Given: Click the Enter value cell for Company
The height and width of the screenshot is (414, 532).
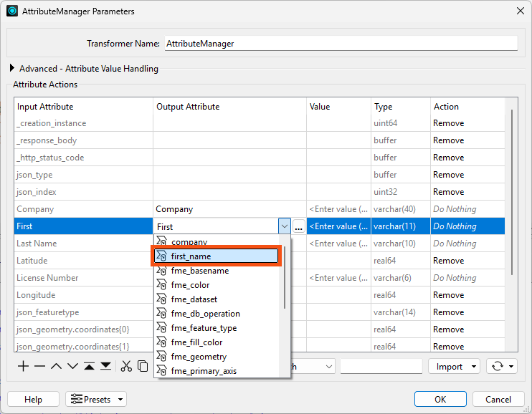Looking at the screenshot, I should 338,209.
